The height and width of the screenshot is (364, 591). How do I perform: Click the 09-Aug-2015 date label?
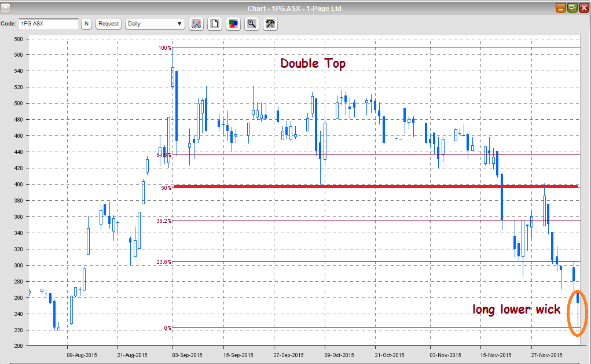coord(82,355)
